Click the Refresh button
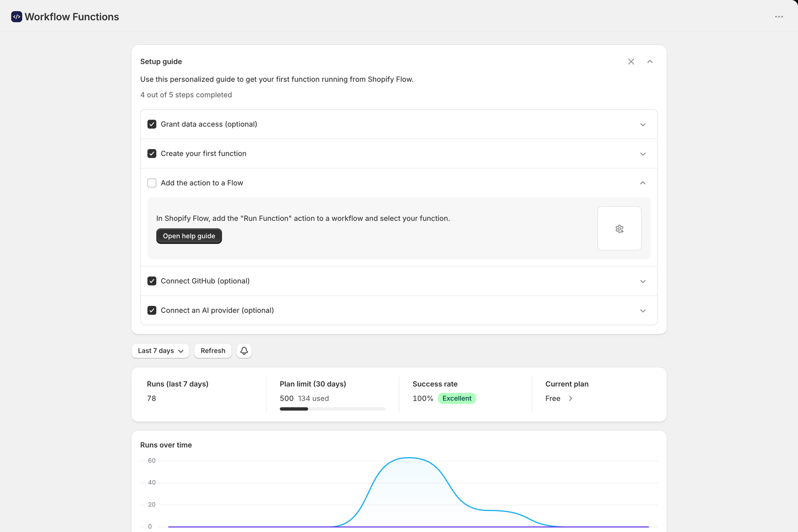This screenshot has width=798, height=532. tap(213, 351)
